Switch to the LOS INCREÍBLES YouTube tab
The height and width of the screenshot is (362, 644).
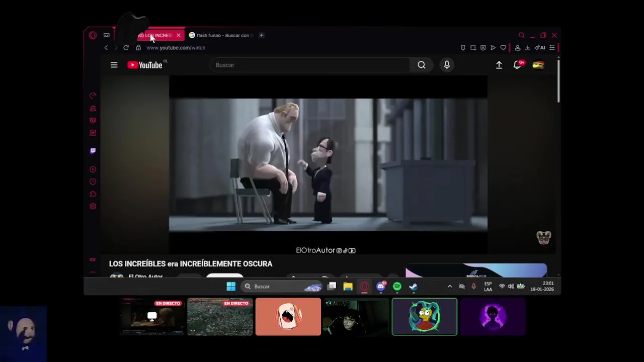coord(151,35)
